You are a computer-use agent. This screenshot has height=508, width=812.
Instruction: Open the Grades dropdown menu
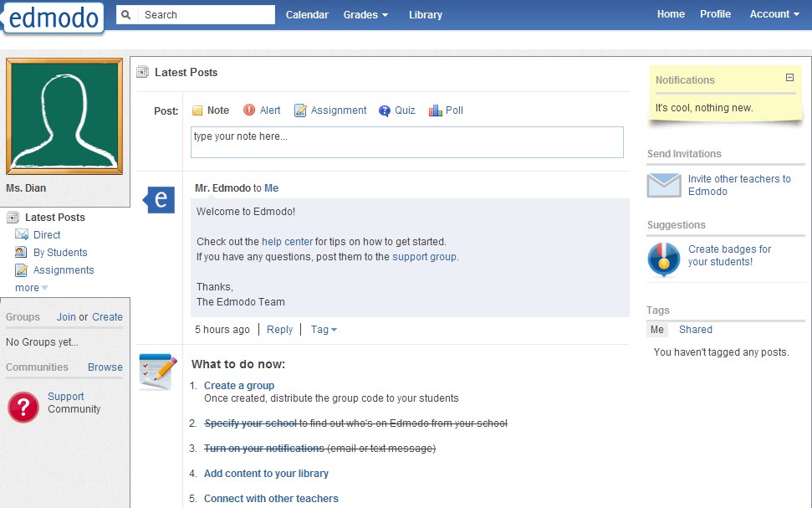coord(365,14)
